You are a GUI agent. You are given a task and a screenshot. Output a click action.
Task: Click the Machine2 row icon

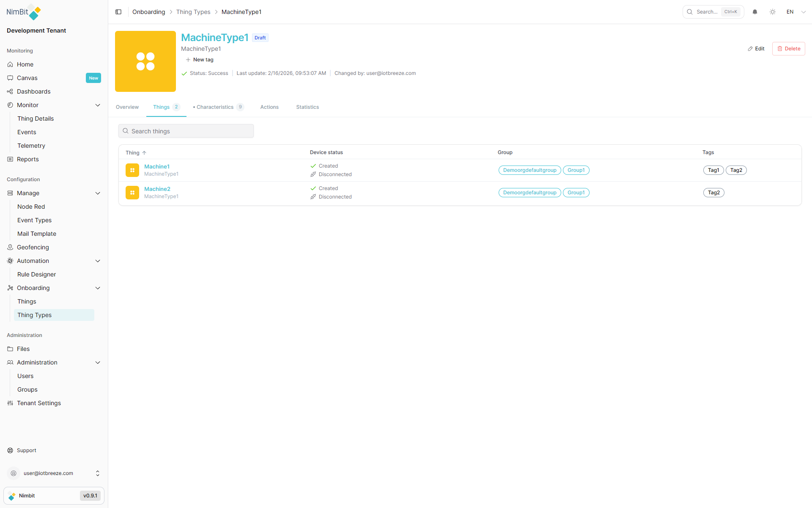(x=132, y=193)
